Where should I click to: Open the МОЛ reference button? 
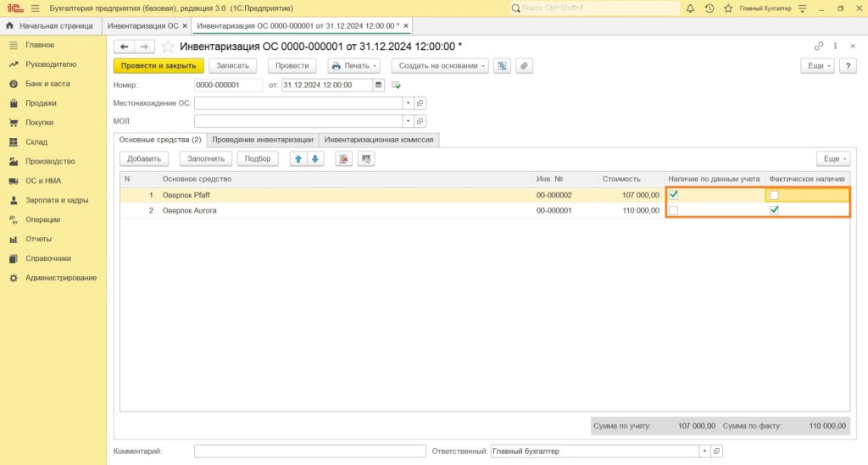pyautogui.click(x=420, y=121)
